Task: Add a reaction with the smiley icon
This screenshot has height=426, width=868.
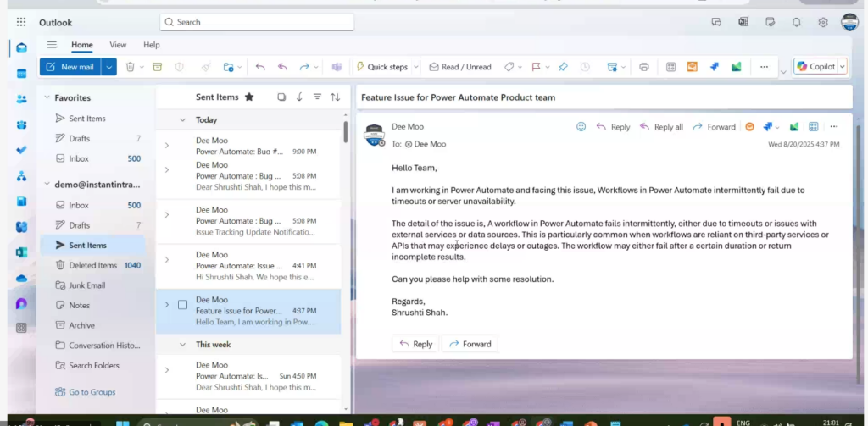Action: point(581,127)
